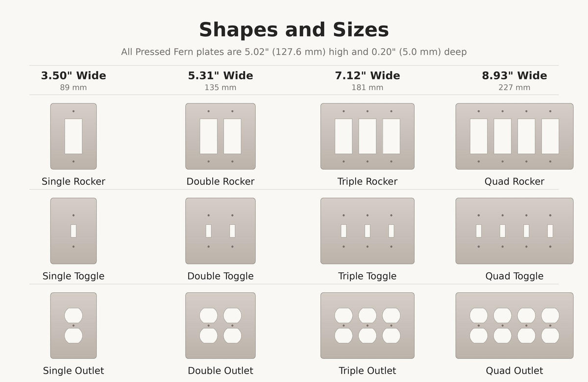Click the Shapes and Sizes title

pos(294,30)
